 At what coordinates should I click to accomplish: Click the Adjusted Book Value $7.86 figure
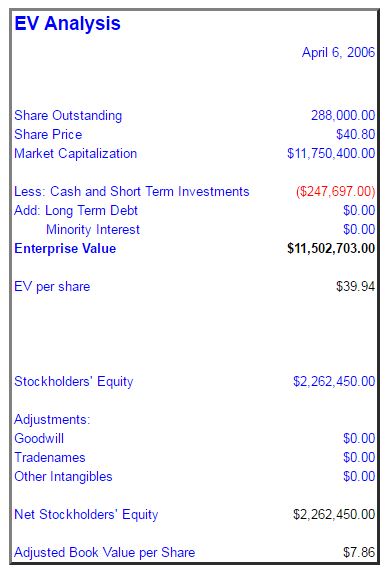click(x=359, y=552)
